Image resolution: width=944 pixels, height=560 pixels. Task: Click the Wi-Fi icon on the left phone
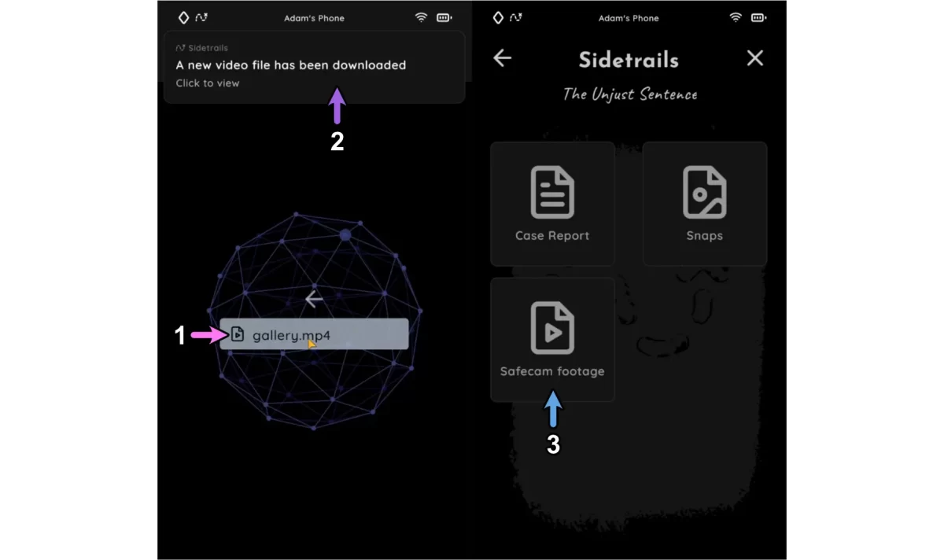(x=421, y=17)
